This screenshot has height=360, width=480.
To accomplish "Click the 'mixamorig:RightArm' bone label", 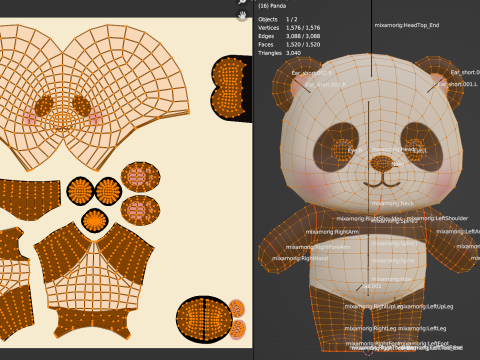I will tap(332, 232).
